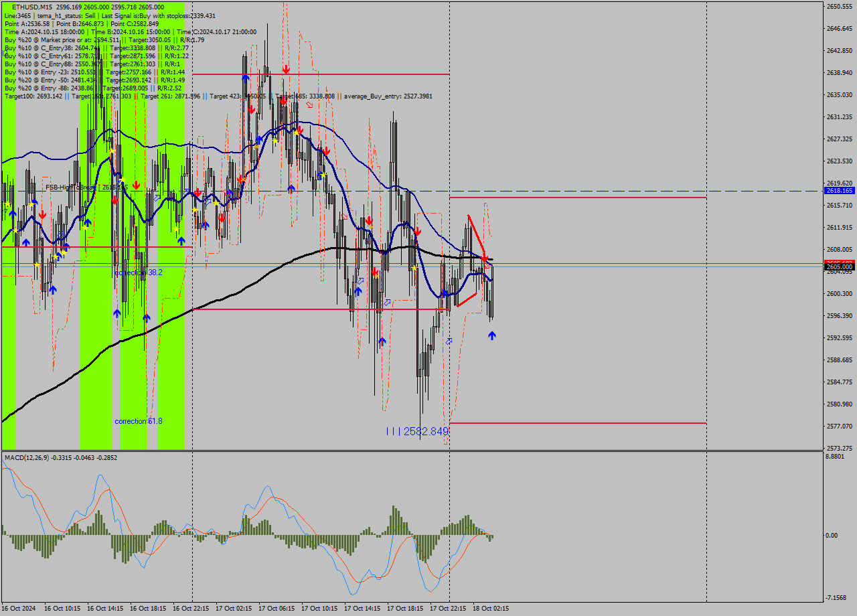857x616 pixels.
Task: Select the 'Buy %20 @ Entry -88' line
Action: 92,88
